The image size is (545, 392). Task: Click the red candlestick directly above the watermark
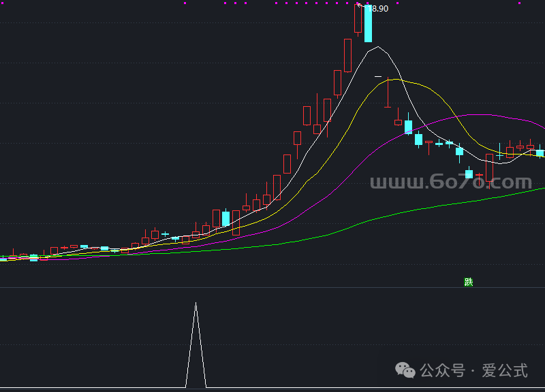click(489, 166)
